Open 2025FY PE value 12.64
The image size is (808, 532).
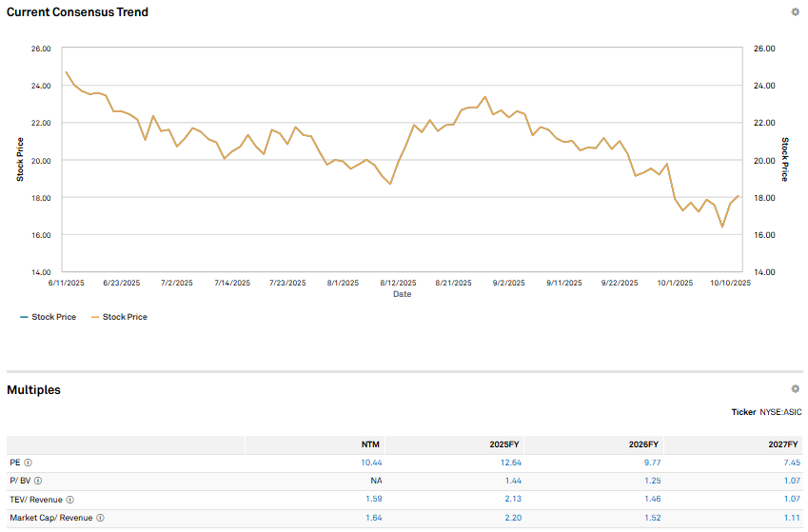click(x=511, y=463)
